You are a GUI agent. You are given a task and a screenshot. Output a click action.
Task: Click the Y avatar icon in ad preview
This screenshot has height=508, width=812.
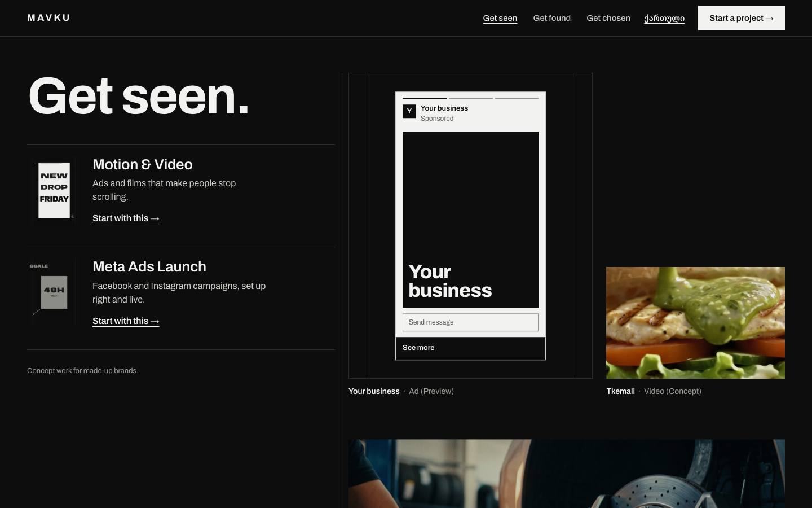[x=409, y=111]
